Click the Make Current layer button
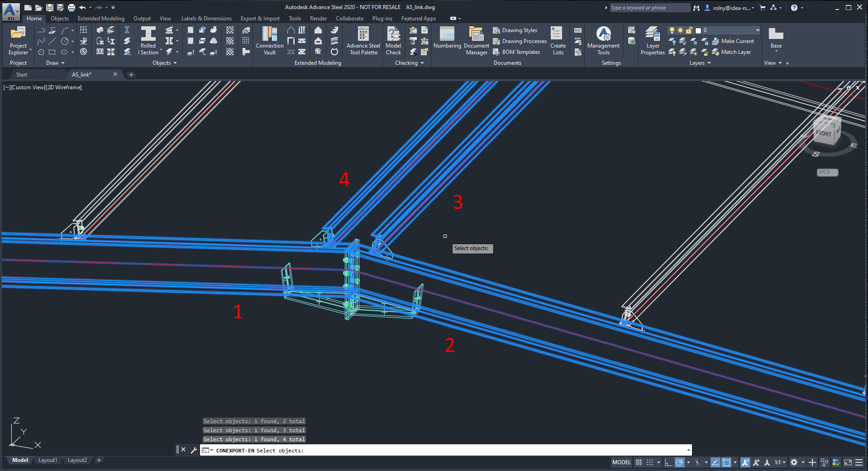Screen dimensions: 868x471 click(x=733, y=41)
